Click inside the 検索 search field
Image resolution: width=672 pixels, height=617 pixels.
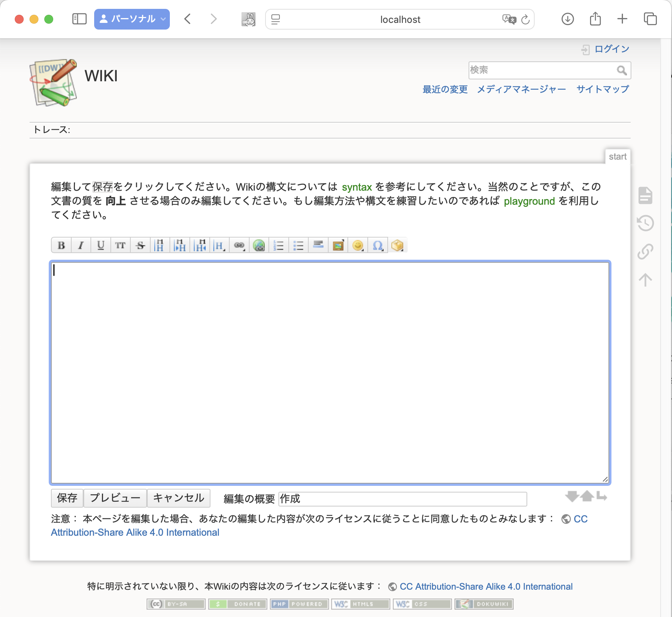coord(535,70)
